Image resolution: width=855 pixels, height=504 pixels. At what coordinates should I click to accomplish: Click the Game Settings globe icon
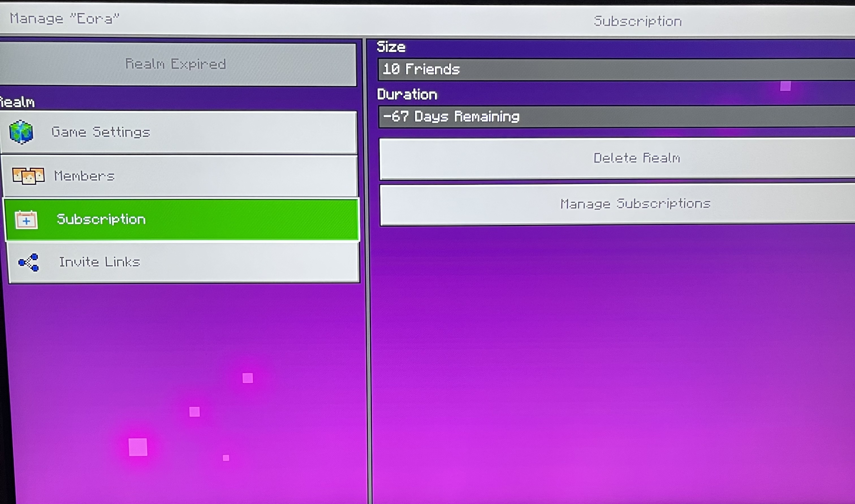pyautogui.click(x=21, y=132)
